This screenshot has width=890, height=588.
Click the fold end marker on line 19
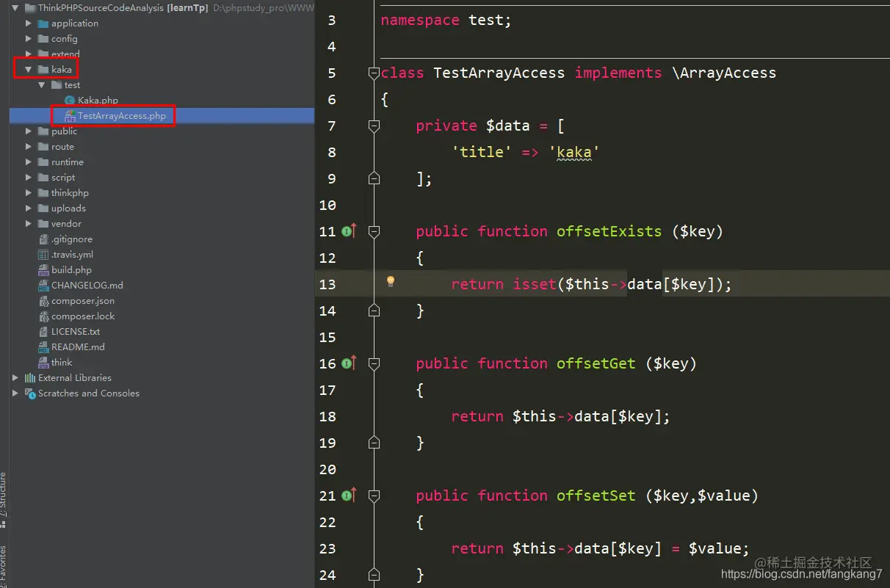(374, 443)
